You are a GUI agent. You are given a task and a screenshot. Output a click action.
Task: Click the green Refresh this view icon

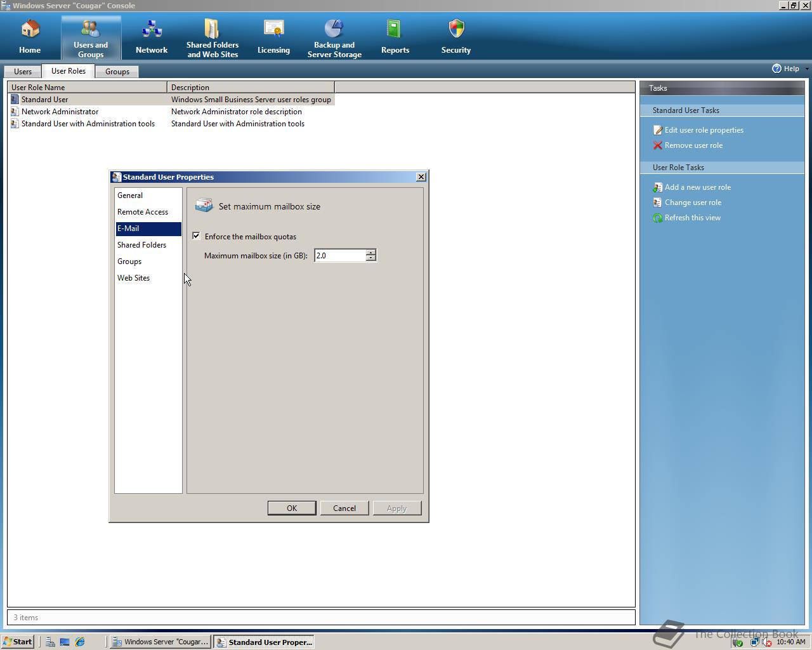pos(658,218)
